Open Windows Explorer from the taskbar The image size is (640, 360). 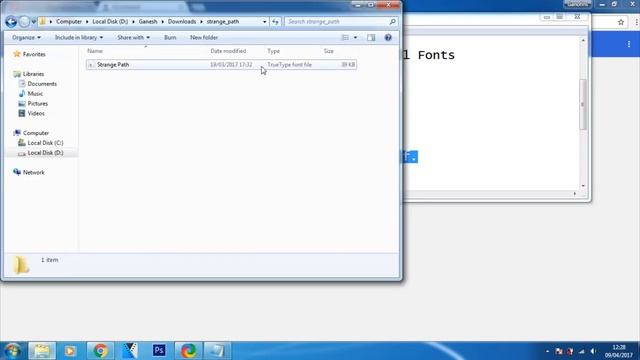pos(42,351)
